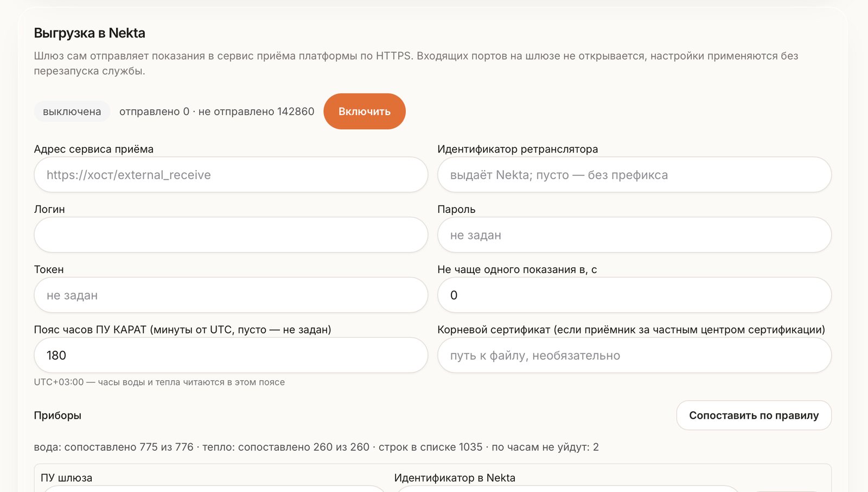Image resolution: width=868 pixels, height=492 pixels.
Task: Click the description paragraph starting Шлюз сам отправляет
Action: click(x=416, y=63)
